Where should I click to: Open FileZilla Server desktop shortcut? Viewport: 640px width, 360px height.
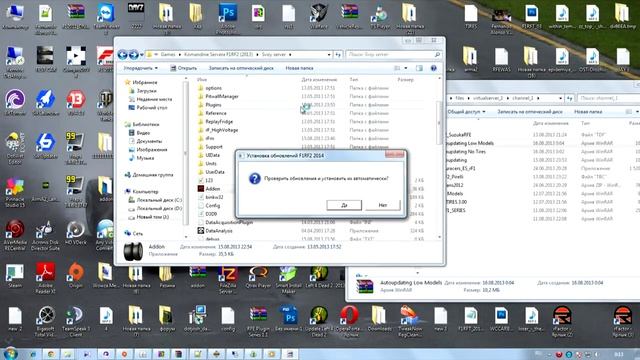point(228,279)
